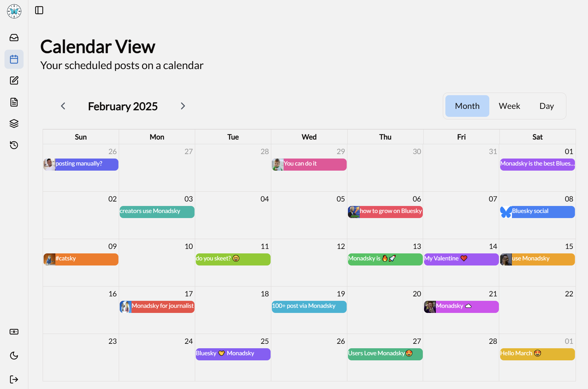Viewport: 588px width, 389px height.
Task: Click the logout icon at sidebar bottom
Action: pos(14,379)
